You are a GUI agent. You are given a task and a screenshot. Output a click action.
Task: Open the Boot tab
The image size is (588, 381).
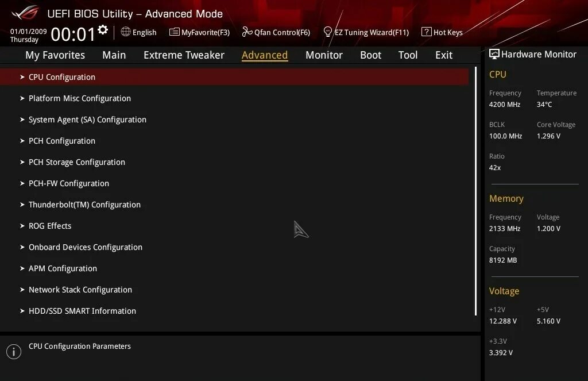[370, 55]
